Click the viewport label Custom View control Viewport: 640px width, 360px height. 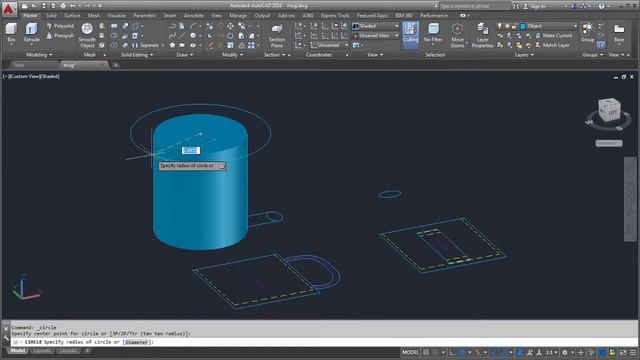pos(24,76)
